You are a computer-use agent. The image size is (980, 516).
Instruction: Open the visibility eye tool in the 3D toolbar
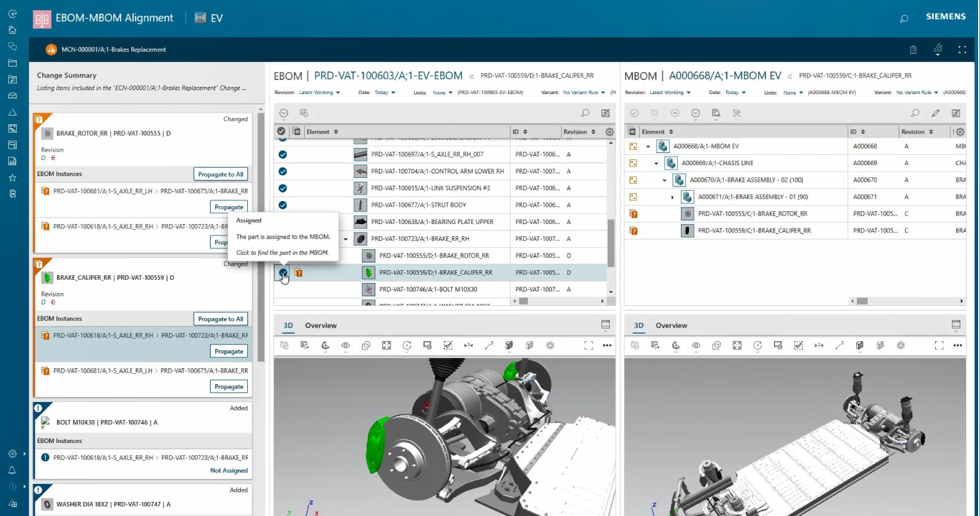click(345, 345)
